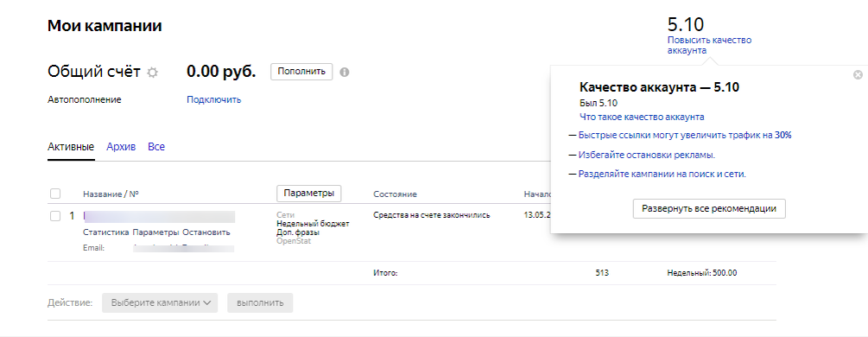Click the Был 5.10 text in popup
868x337 pixels.
click(599, 103)
